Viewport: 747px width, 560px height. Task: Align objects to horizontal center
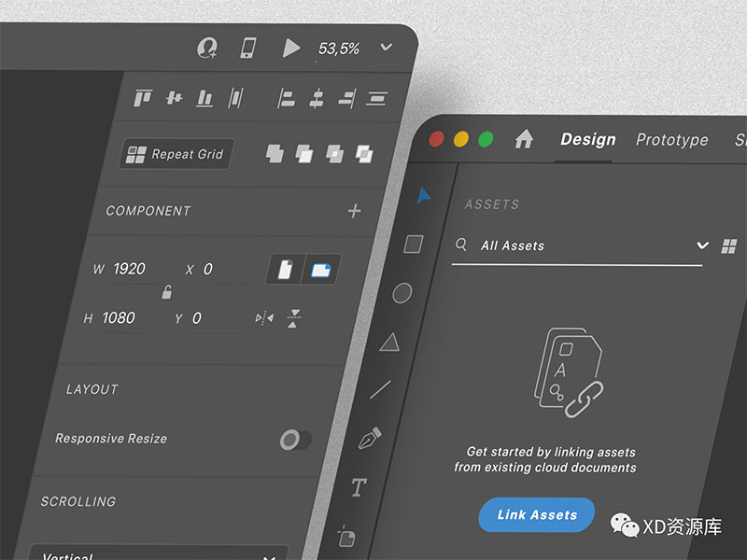(317, 99)
